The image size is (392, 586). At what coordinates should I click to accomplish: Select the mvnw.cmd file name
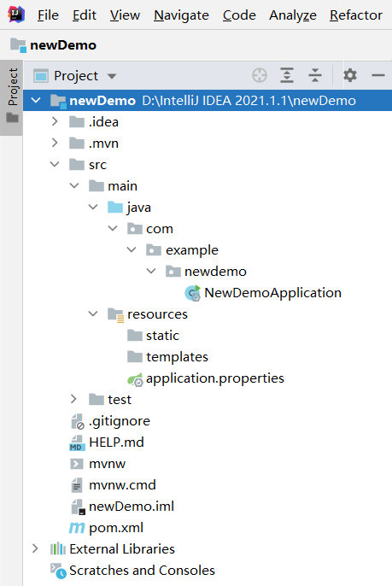[x=122, y=485]
